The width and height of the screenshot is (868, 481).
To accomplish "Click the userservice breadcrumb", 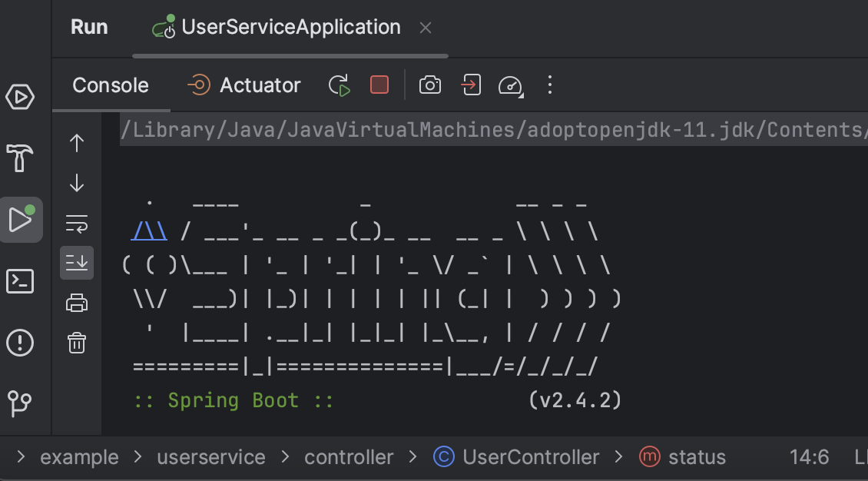I will coord(211,457).
